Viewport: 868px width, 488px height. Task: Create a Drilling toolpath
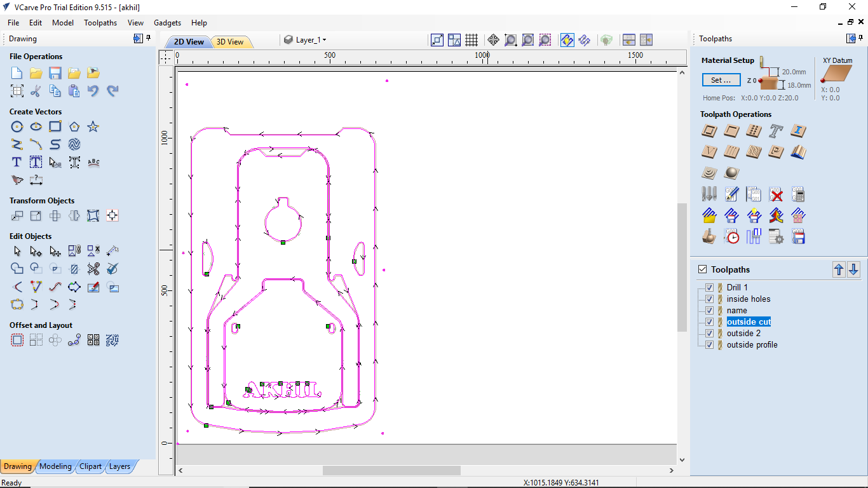pyautogui.click(x=754, y=132)
